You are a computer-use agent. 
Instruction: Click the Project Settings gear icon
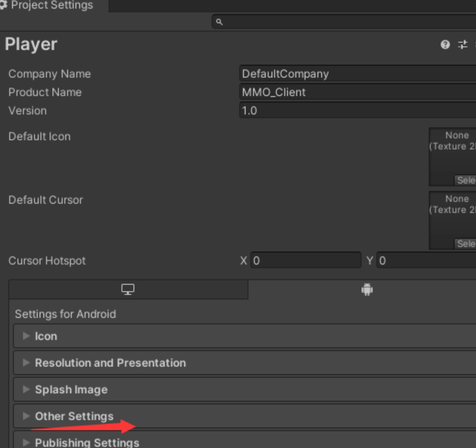pyautogui.click(x=3, y=5)
